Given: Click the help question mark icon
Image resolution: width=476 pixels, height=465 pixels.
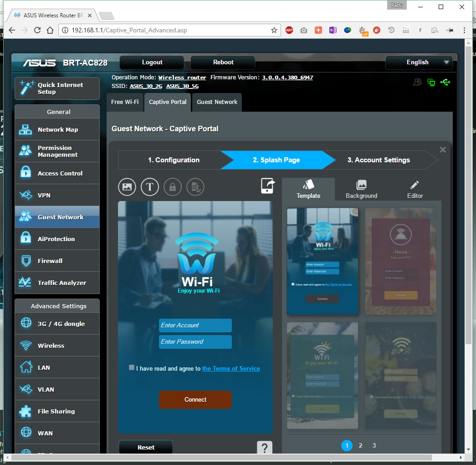Looking at the screenshot, I should 265,448.
